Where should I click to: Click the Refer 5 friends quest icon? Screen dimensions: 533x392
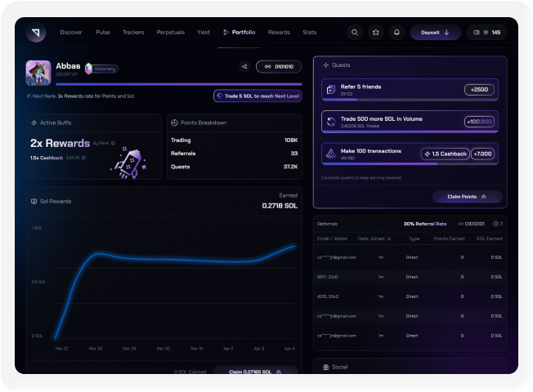[x=331, y=90]
